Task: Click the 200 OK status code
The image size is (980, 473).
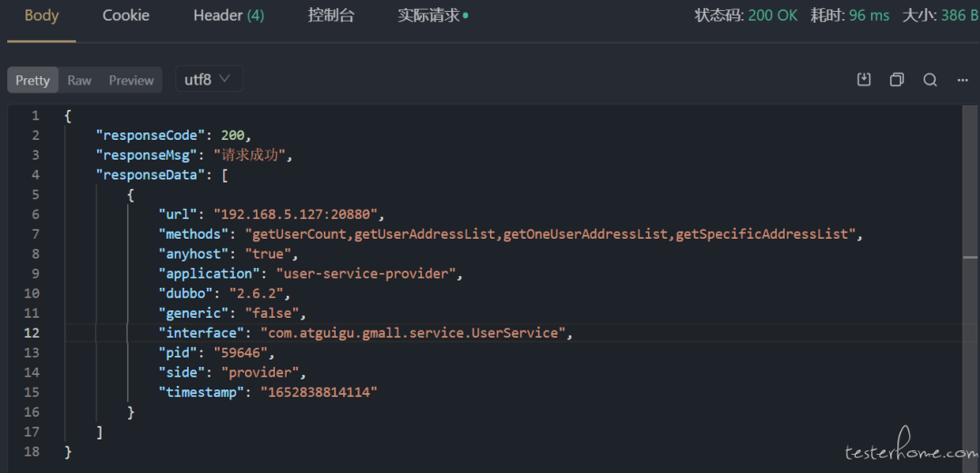Action: (772, 15)
